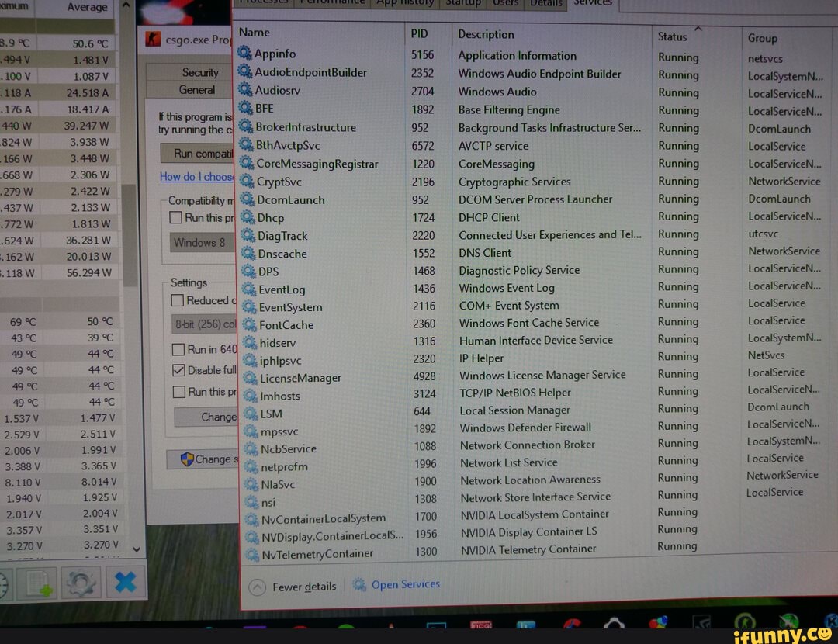838x644 pixels.
Task: Click the Audiosrv service gear icon
Action: [245, 89]
